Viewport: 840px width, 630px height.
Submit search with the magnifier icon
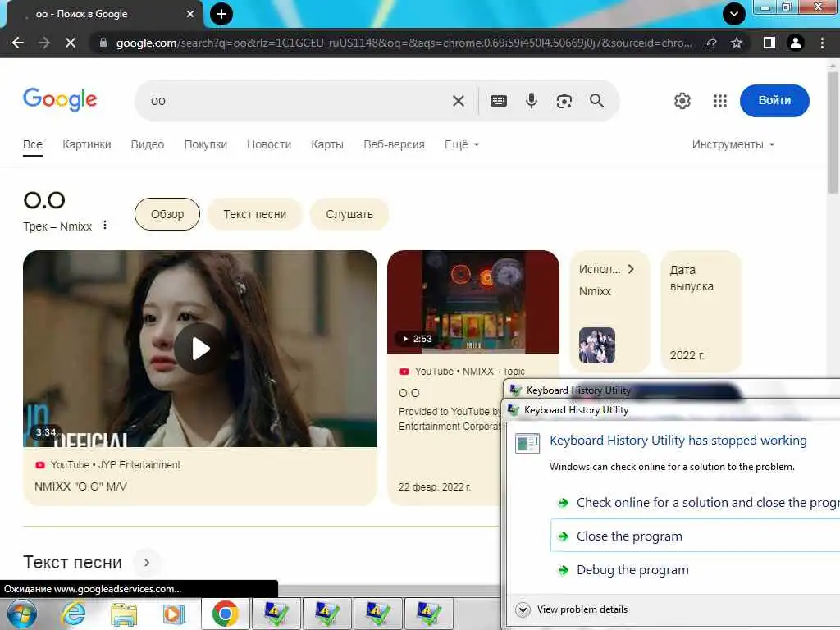tap(597, 101)
